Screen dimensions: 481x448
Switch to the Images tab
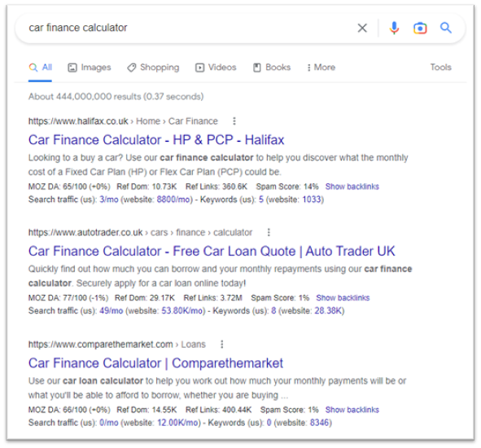[90, 68]
